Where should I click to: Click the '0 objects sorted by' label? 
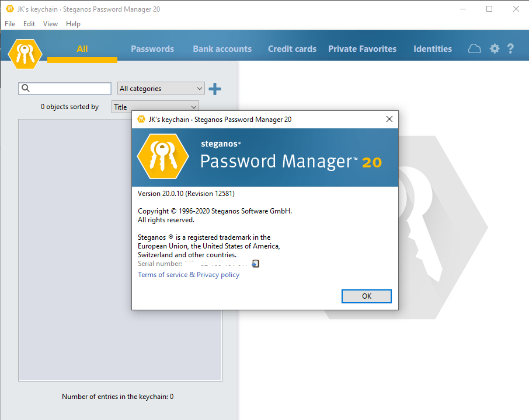coord(70,107)
